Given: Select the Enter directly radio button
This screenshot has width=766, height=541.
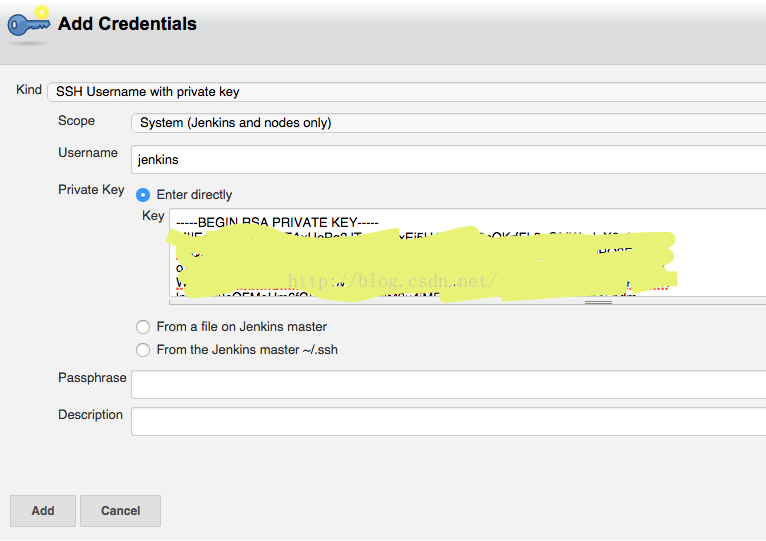Looking at the screenshot, I should point(143,195).
